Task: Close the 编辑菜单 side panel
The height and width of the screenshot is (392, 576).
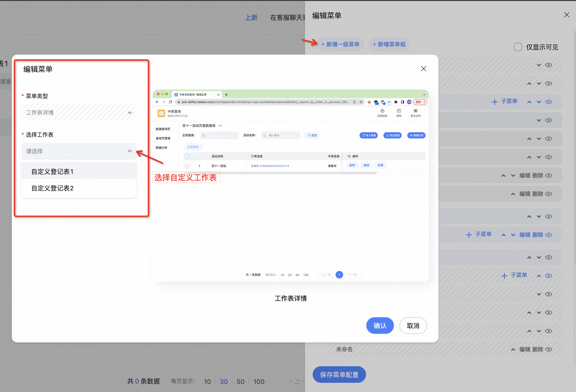Action: click(x=566, y=15)
